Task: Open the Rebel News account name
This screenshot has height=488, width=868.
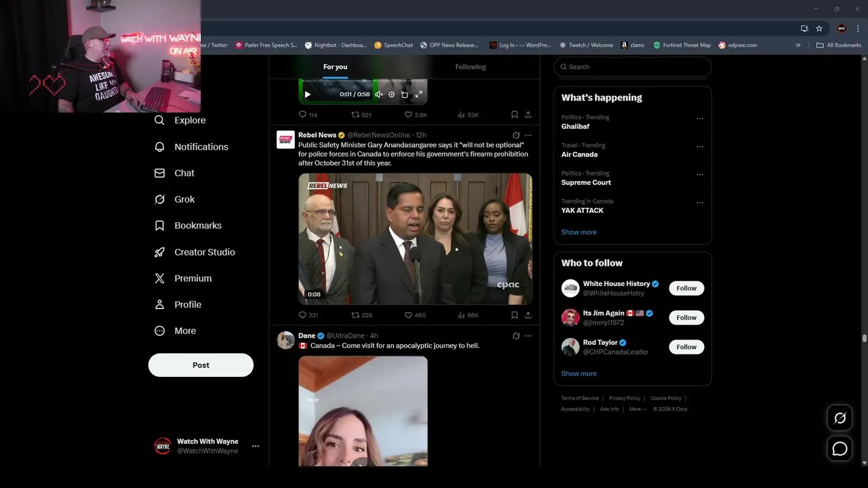Action: pyautogui.click(x=317, y=135)
